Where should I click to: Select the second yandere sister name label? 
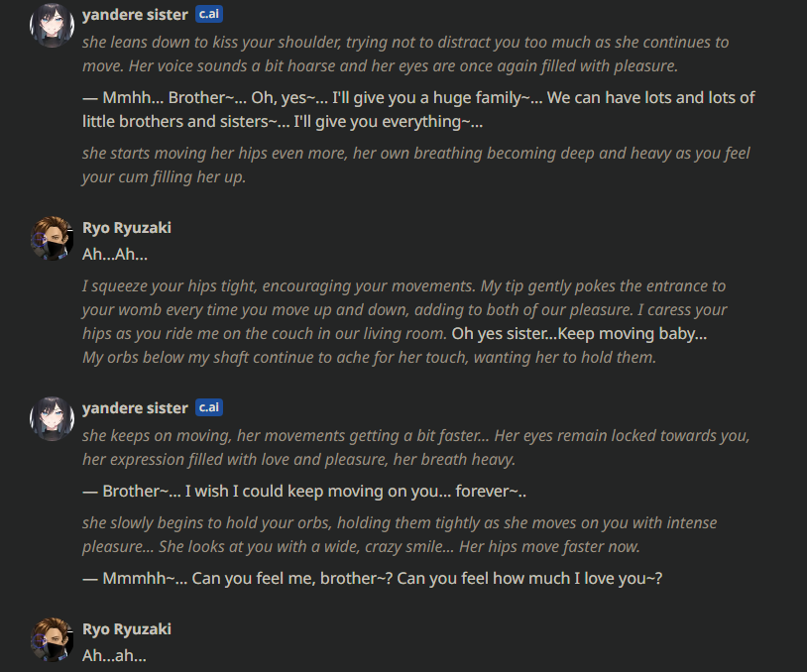[x=135, y=407]
